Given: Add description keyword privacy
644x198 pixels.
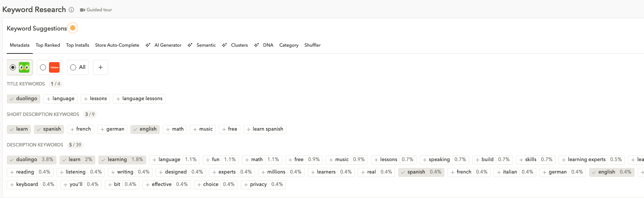Looking at the screenshot, I should [x=263, y=184].
